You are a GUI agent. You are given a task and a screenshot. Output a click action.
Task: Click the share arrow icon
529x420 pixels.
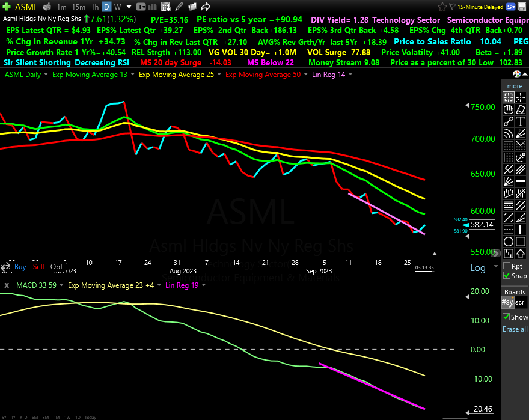tap(206, 7)
